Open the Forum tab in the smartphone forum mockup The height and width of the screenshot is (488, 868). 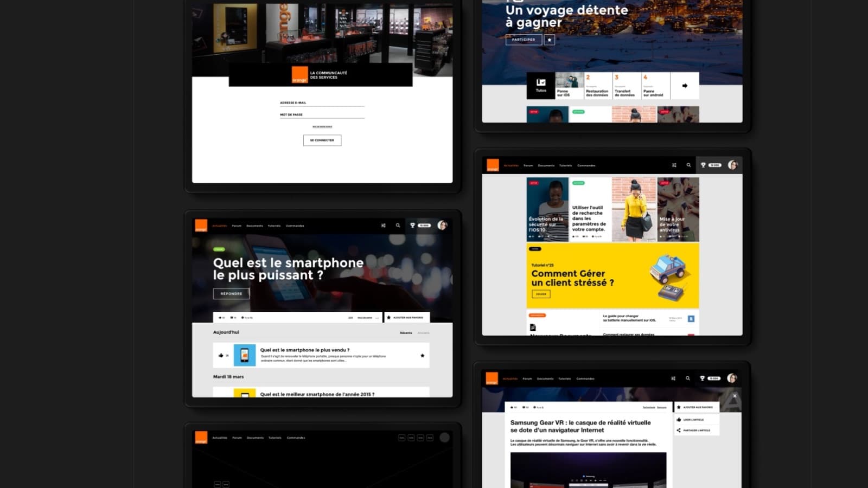tap(237, 226)
